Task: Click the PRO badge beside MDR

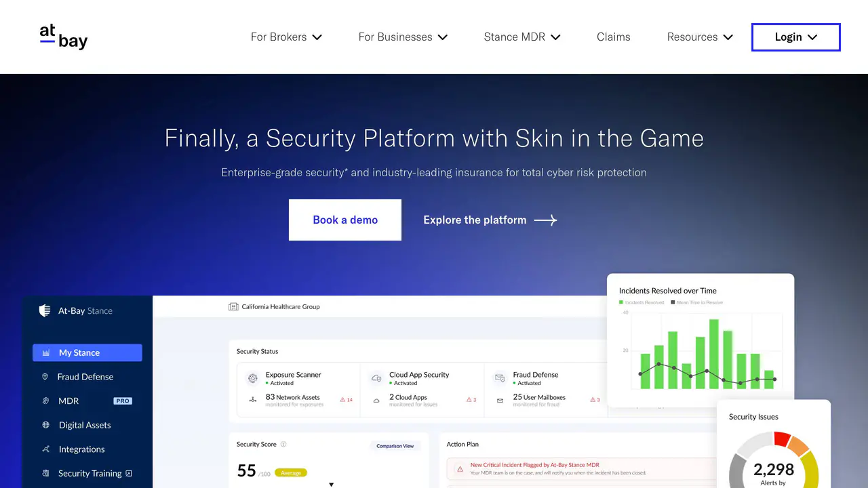Action: 123,401
